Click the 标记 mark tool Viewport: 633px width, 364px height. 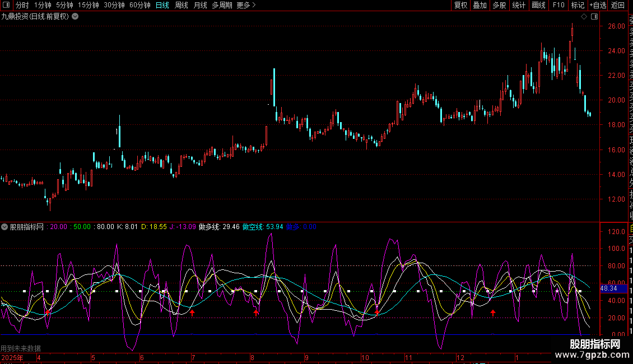(578, 5)
